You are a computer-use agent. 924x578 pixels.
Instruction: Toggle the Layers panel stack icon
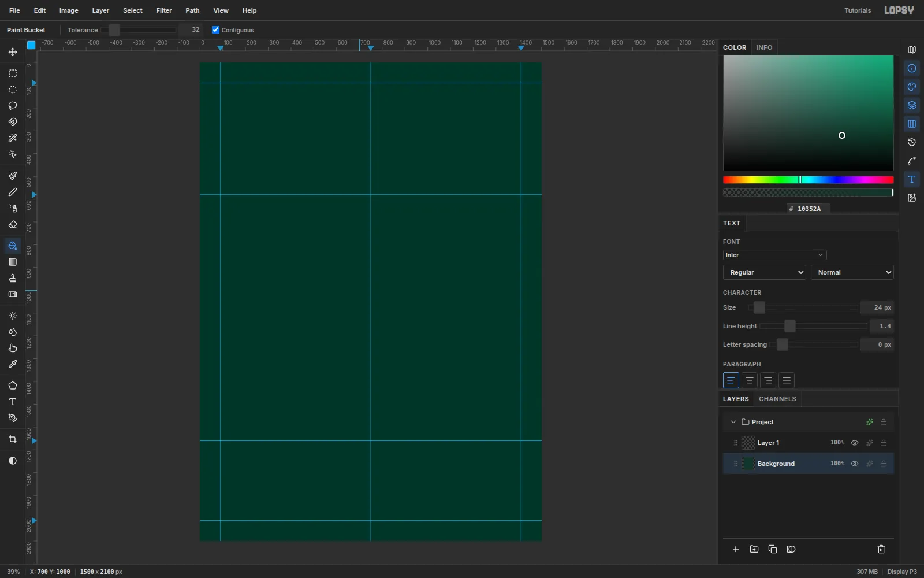[x=912, y=105]
